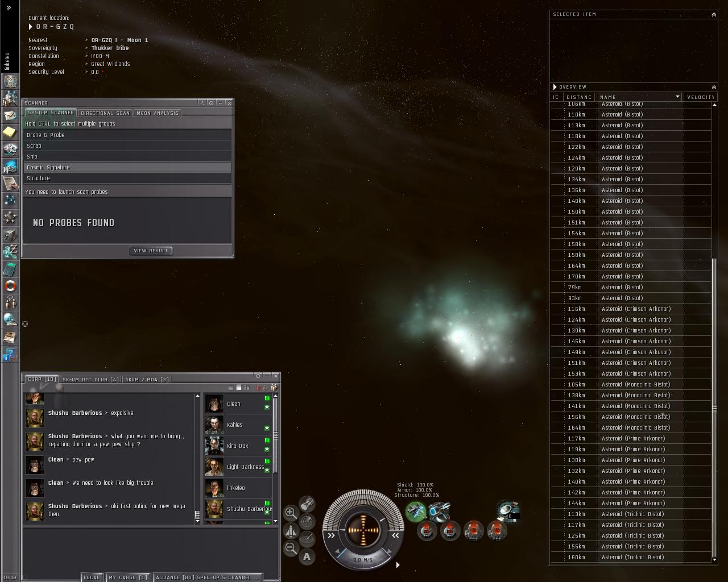Click the zoom in magnifier on HUD
The image size is (728, 582).
pyautogui.click(x=291, y=512)
